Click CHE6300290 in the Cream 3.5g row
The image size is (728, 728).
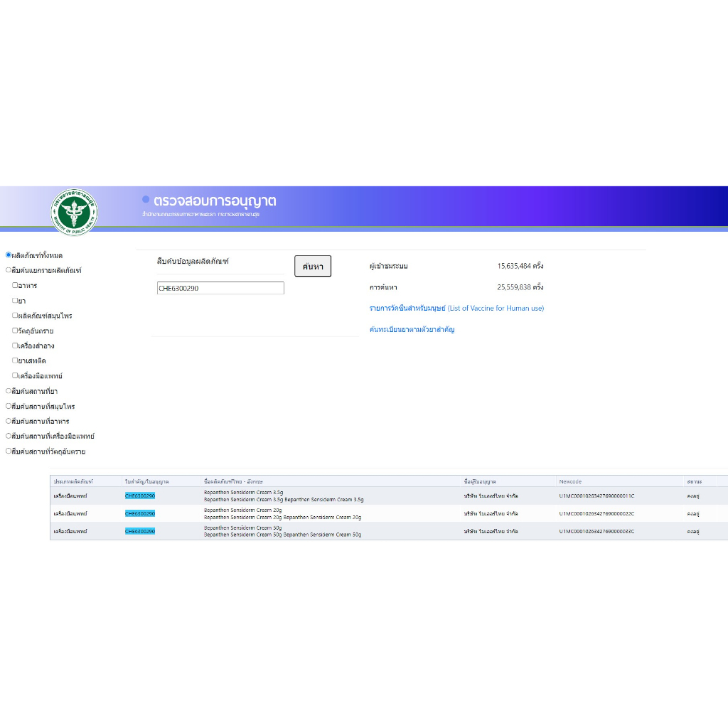(140, 496)
